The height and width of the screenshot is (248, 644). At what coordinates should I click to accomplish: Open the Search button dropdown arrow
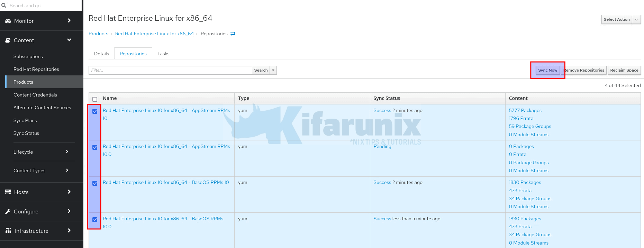click(273, 70)
